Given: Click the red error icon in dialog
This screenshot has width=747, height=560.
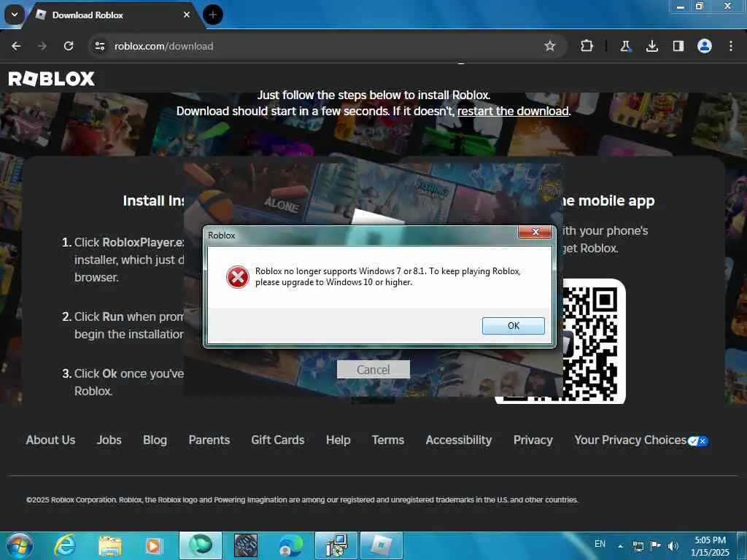Looking at the screenshot, I should (x=237, y=276).
